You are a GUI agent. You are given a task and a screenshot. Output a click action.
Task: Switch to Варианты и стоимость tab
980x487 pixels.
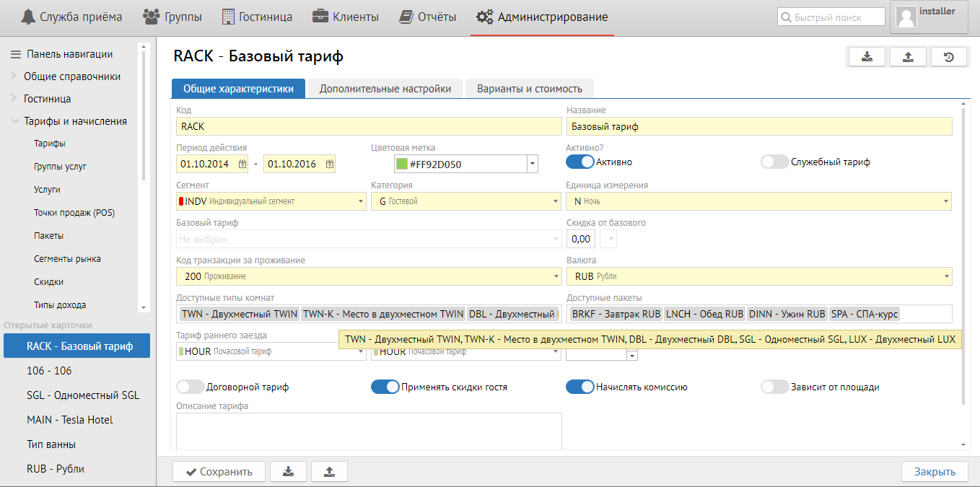click(529, 89)
